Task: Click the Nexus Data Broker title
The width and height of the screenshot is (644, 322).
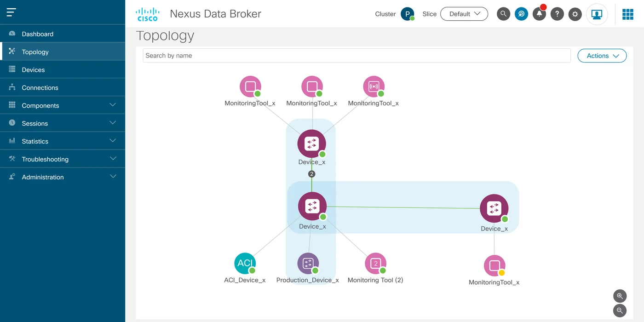Action: [x=215, y=14]
